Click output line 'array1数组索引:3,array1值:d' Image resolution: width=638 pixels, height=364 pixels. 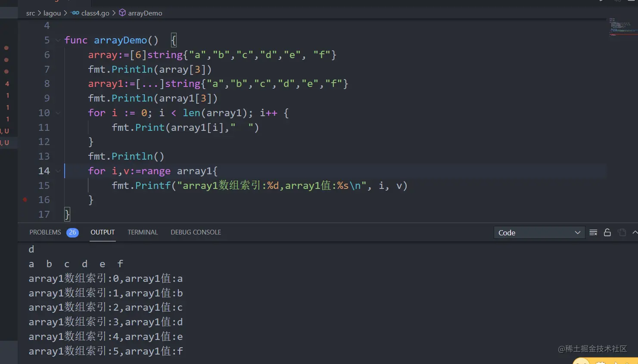pos(106,322)
